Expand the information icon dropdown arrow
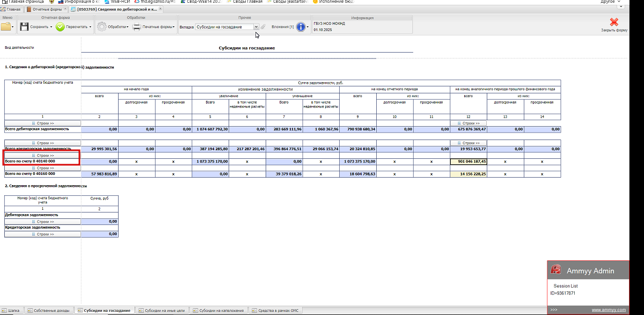 [x=308, y=27]
